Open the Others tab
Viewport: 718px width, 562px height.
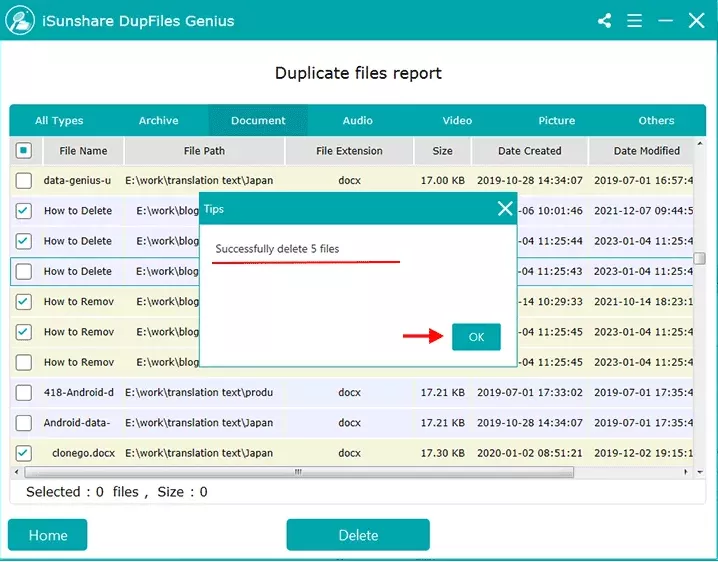click(656, 120)
